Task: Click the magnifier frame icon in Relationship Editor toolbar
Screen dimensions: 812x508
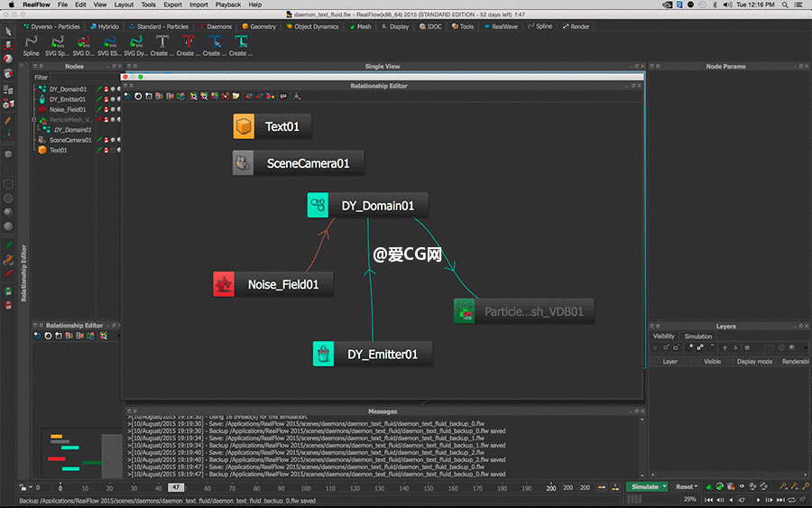Action: pos(193,97)
